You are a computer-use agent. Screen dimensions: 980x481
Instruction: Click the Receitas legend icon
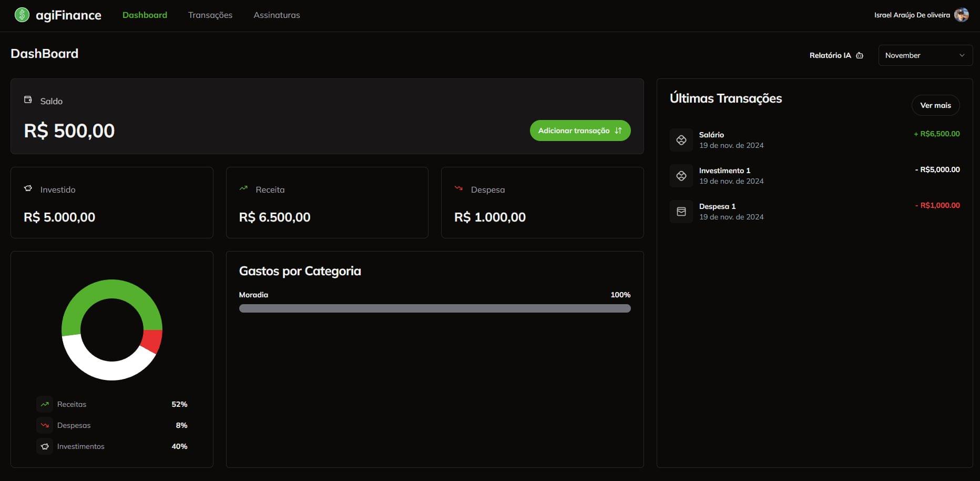coord(45,404)
